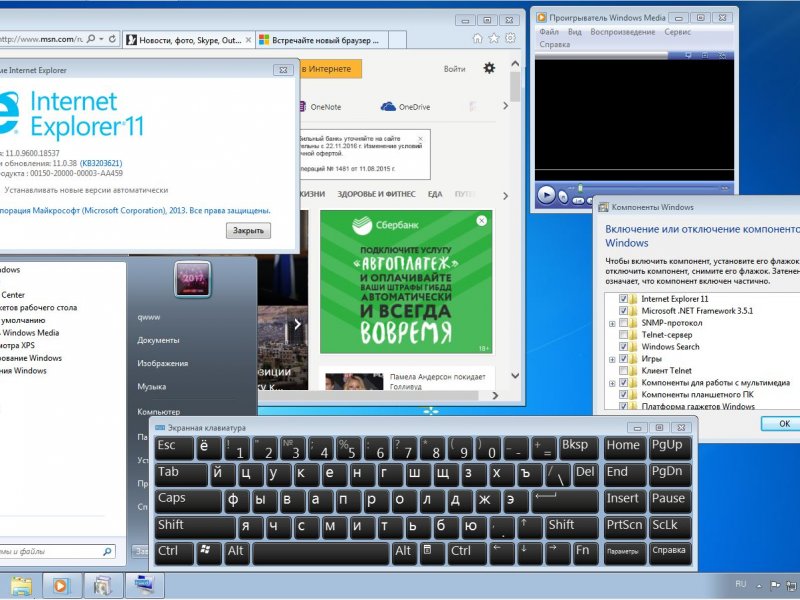The image size is (800, 600).
Task: Open the user account picture
Action: (x=192, y=279)
